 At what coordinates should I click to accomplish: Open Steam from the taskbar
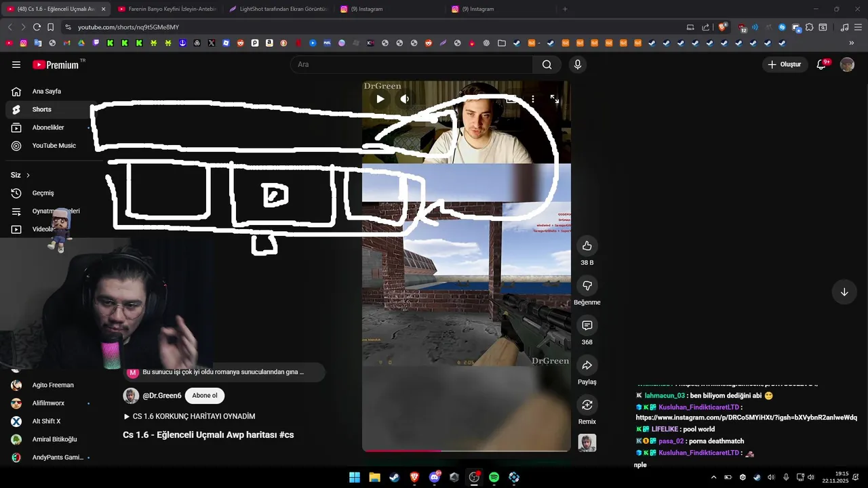pos(395,477)
